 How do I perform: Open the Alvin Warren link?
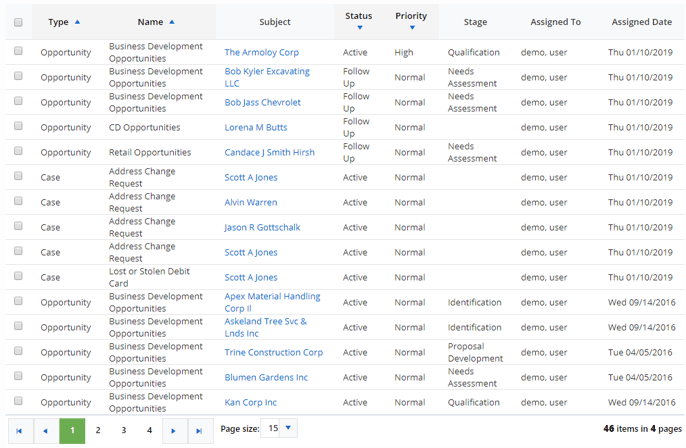coord(251,202)
